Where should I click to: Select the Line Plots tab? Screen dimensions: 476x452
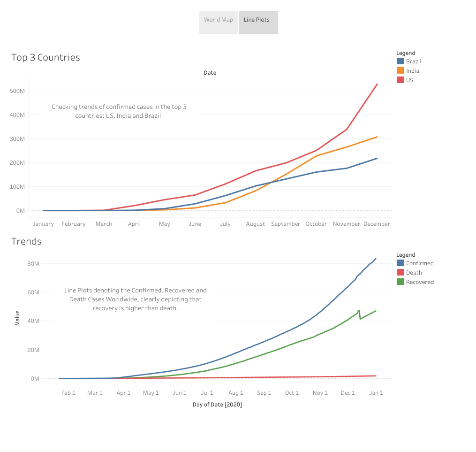[257, 20]
